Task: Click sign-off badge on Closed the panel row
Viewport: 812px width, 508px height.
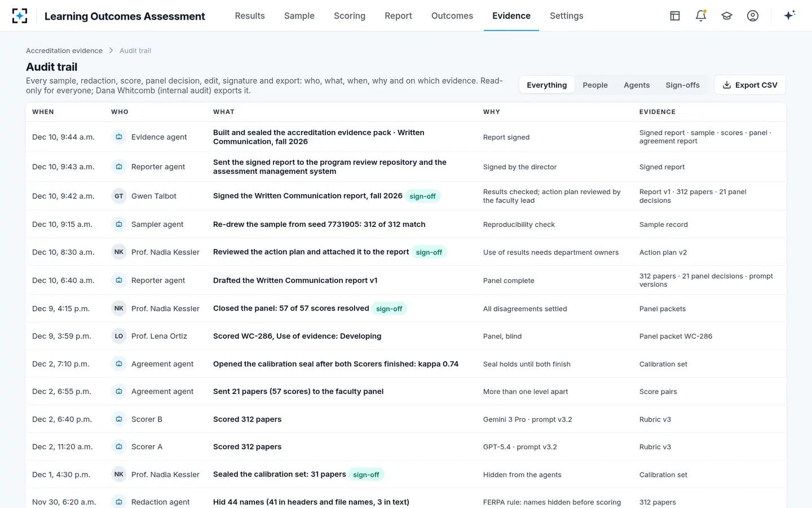Action: pyautogui.click(x=389, y=309)
